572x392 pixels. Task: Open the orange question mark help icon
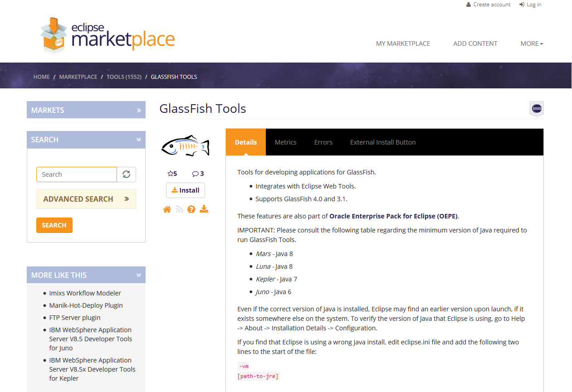click(191, 209)
